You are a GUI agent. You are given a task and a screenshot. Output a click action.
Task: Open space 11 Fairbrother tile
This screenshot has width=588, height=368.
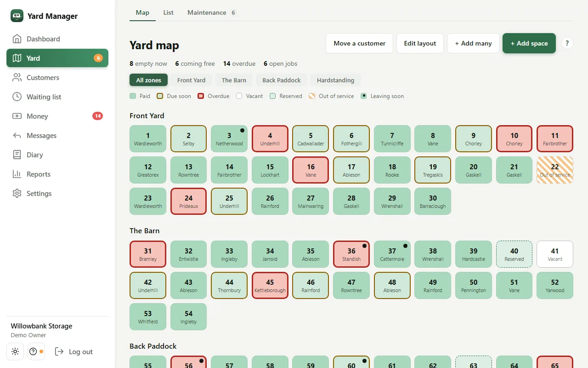pyautogui.click(x=555, y=139)
